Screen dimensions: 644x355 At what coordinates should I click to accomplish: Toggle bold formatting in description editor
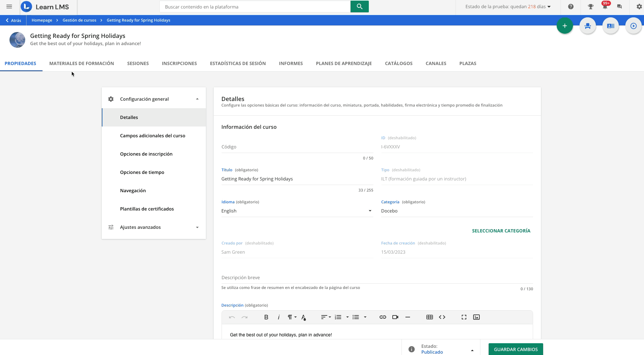pyautogui.click(x=266, y=317)
